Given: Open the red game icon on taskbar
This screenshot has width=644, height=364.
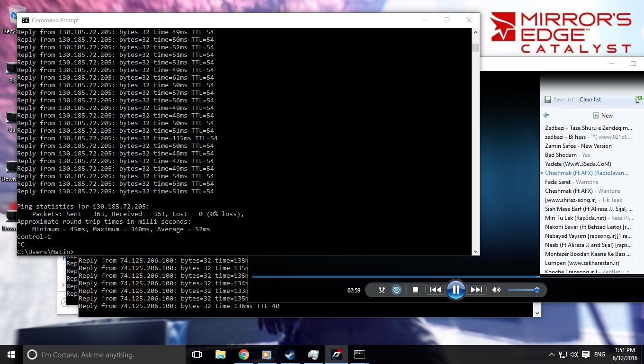Looking at the screenshot, I should (x=336, y=355).
